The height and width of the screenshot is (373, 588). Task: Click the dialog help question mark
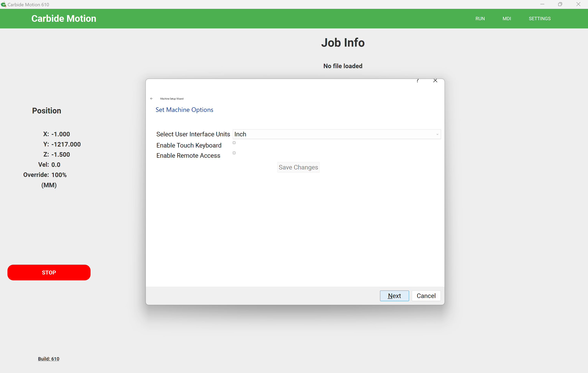tap(417, 81)
